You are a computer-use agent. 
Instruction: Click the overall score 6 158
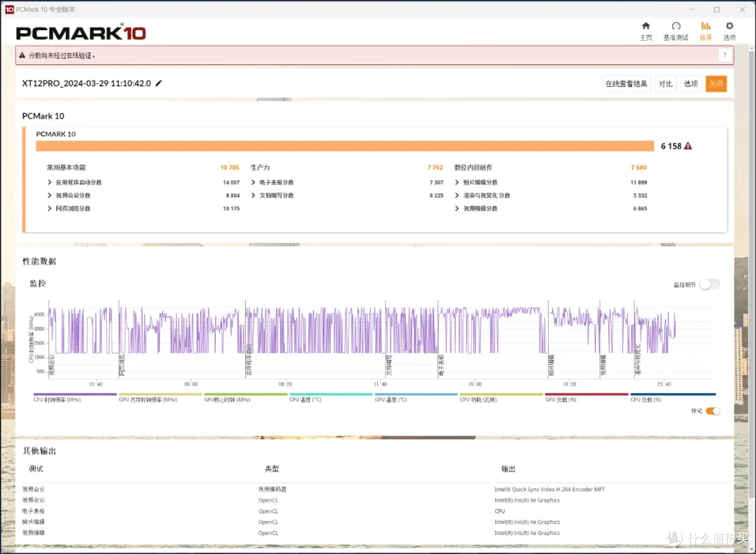coord(671,146)
